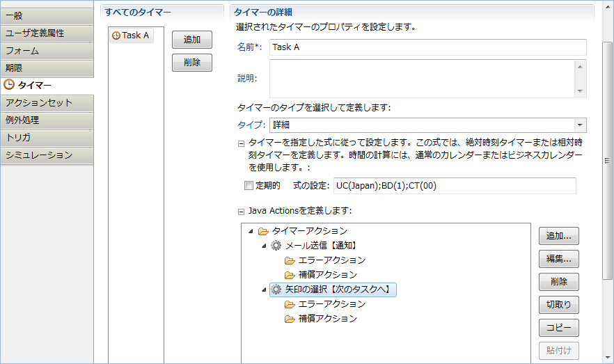Image resolution: width=614 pixels, height=364 pixels.
Task: Click the clock icon of the Task A timer
Action: [x=116, y=35]
